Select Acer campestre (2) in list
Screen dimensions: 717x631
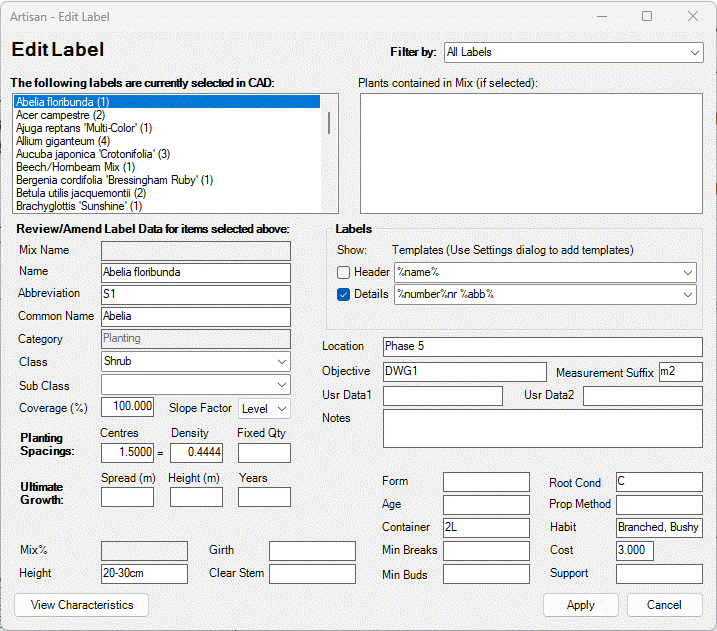click(x=60, y=115)
